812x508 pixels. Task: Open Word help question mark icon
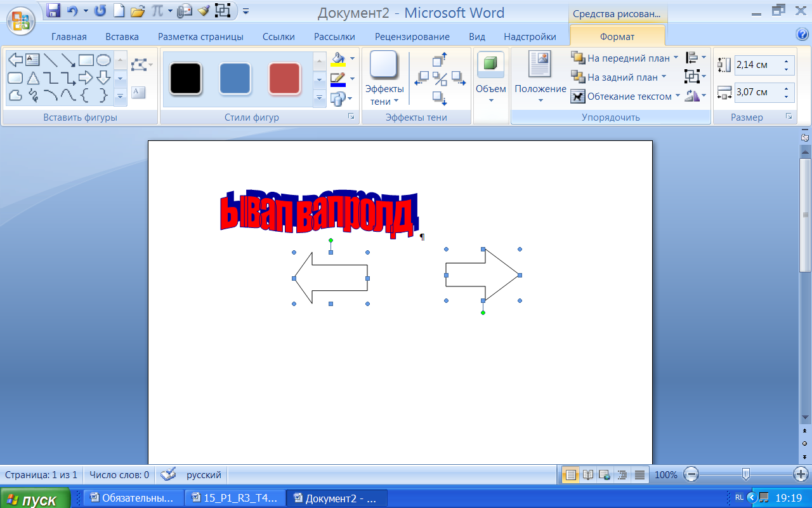(802, 35)
